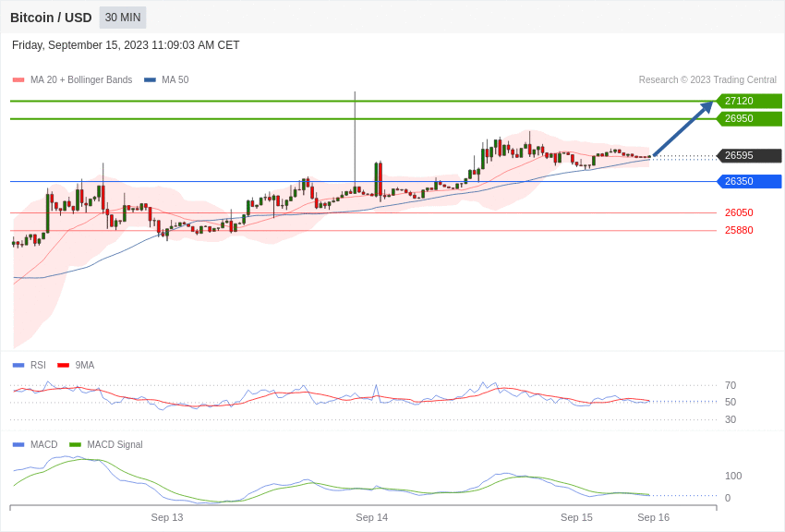Viewport: 785px width, 532px height.
Task: Click the RSI legend blue swatch
Action: click(18, 366)
